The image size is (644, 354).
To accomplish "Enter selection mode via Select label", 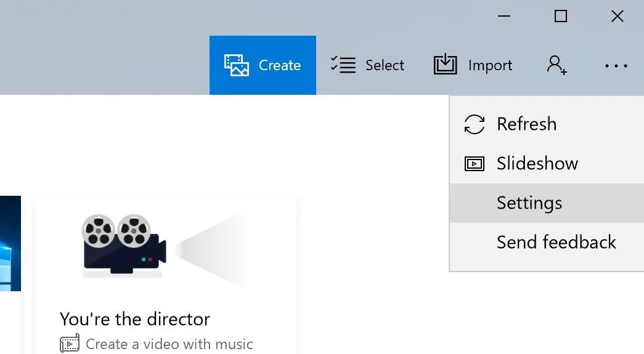I will (x=385, y=65).
